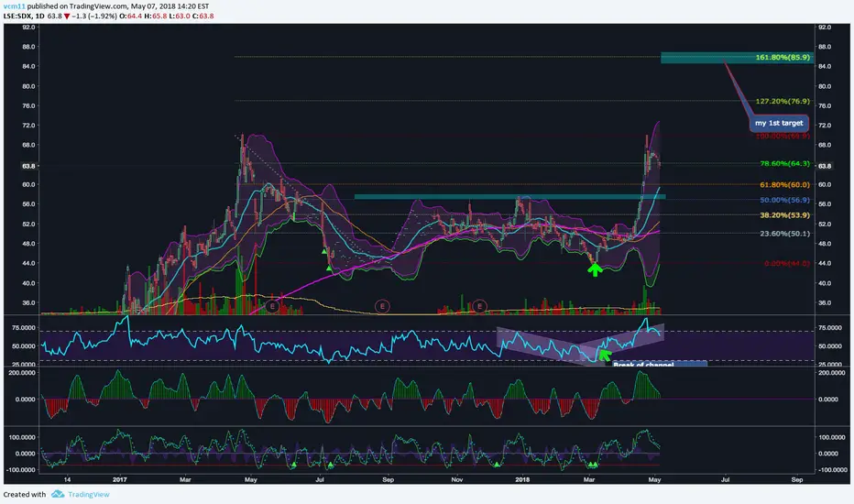Select the 'my 1st target' callout label
This screenshot has width=854, height=504.
tap(779, 123)
